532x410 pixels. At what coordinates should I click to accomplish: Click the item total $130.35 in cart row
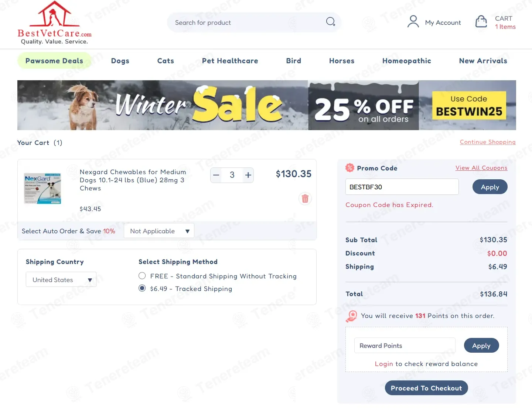tap(294, 174)
